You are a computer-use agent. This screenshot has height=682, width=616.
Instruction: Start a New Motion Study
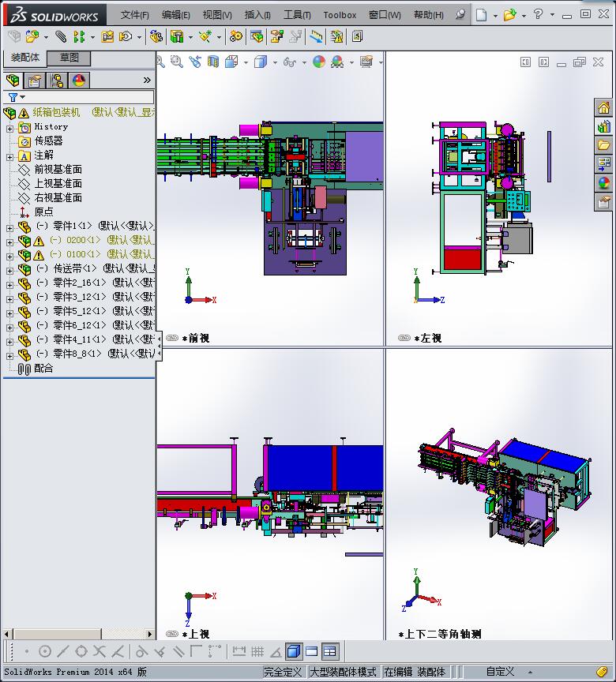tap(236, 36)
